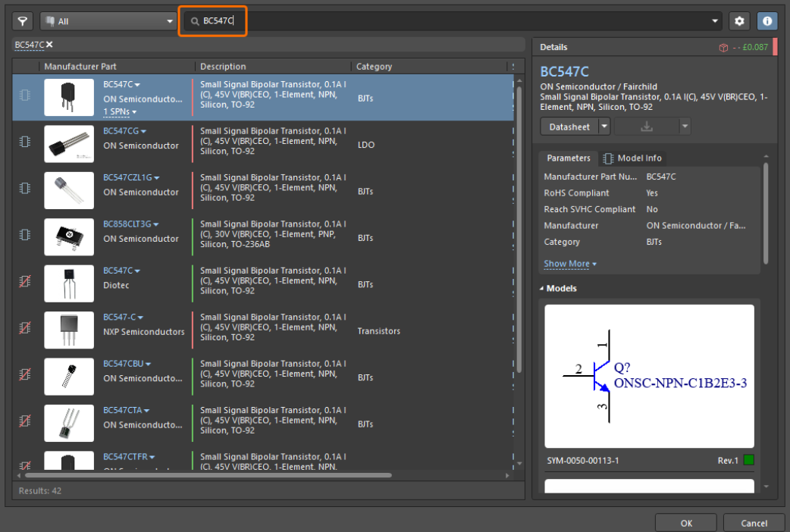
Task: Remove the BC547C filter tag
Action: point(49,44)
